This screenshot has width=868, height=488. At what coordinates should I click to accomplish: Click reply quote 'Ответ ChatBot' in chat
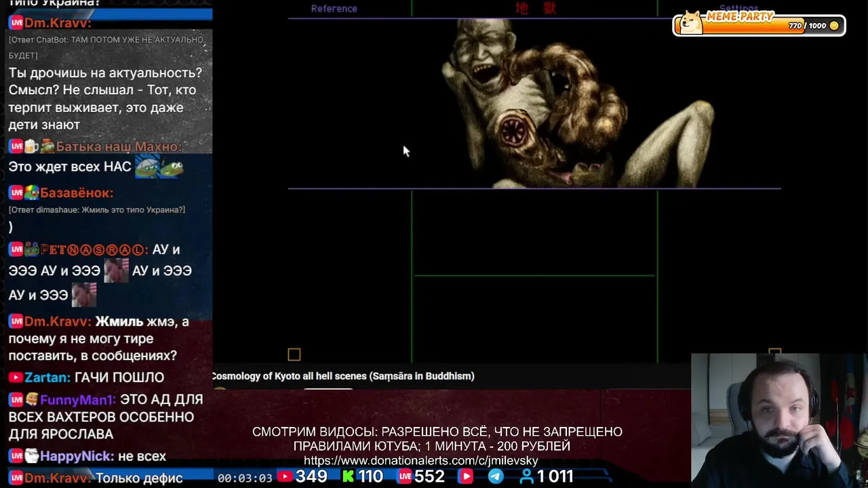106,47
